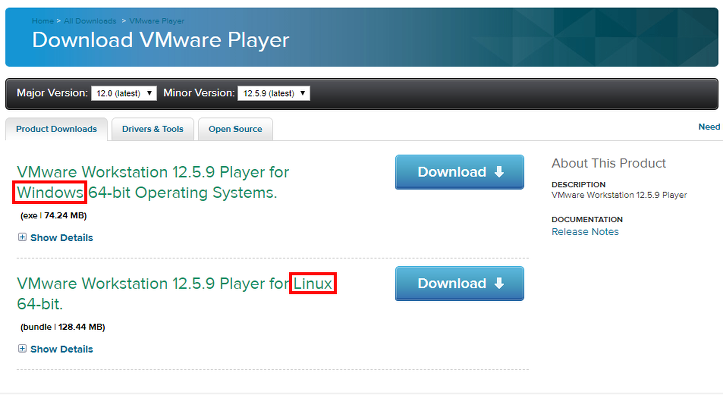Expand Show Details for the Windows exe
The width and height of the screenshot is (723, 395).
click(62, 238)
